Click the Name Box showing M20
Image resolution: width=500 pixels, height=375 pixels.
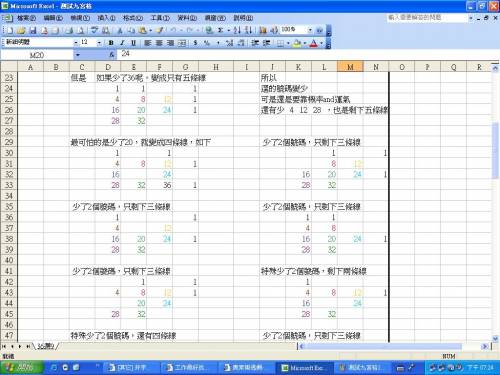(37, 55)
